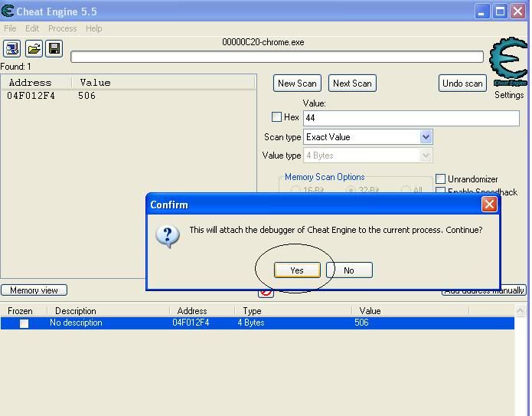Click 4 Bytes type cell in address table
This screenshot has height=416, width=532.
[251, 323]
